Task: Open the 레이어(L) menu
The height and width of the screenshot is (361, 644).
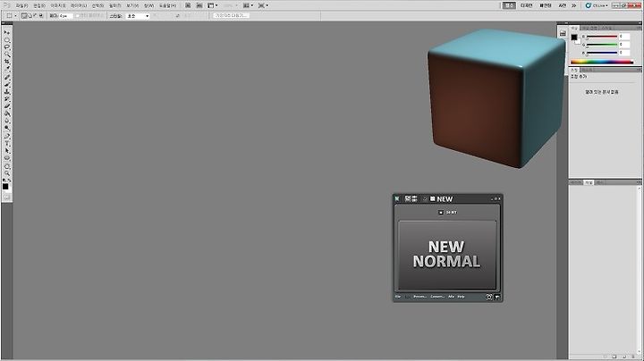Action: point(79,5)
